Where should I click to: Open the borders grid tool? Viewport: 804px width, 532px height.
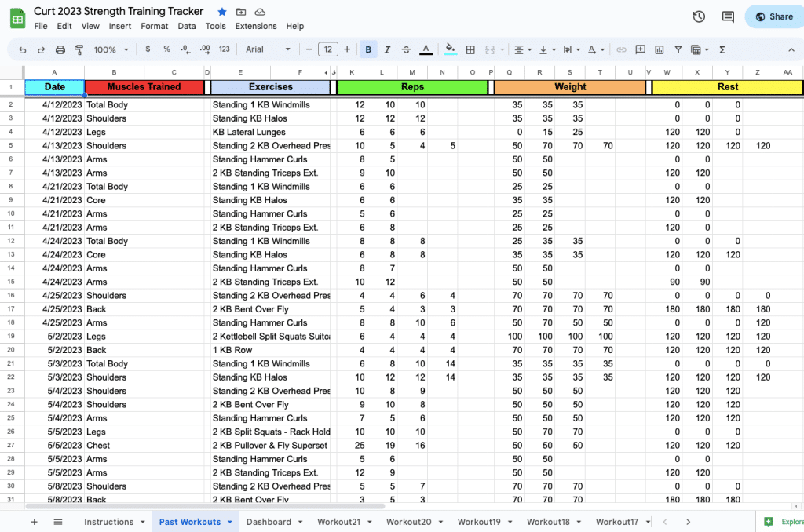click(x=470, y=49)
